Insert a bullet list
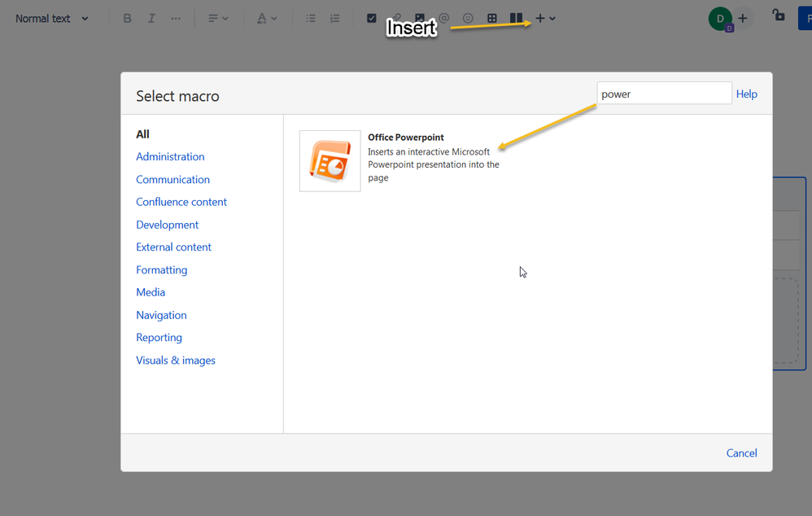 [x=311, y=19]
